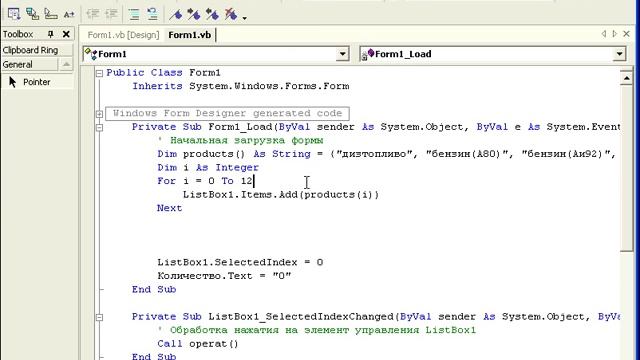Open the toolbar options dropdown arrow
This screenshot has height=360, width=640.
pos(244,18)
